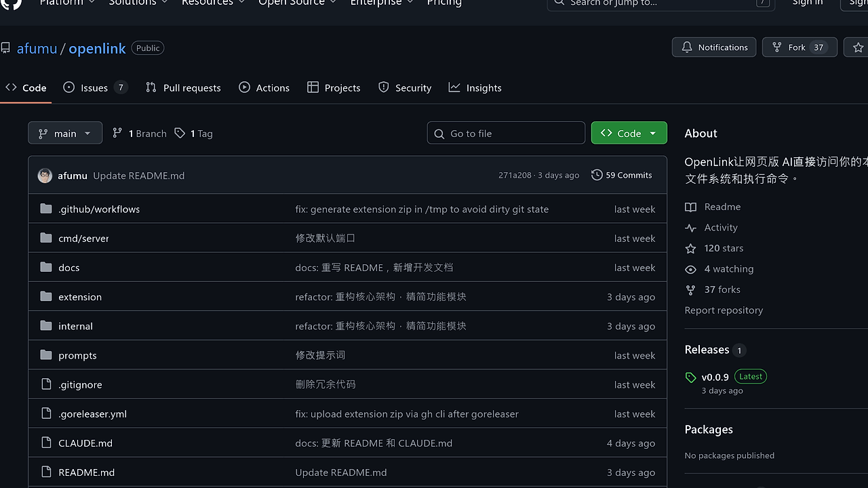Click the fork icon in Fork button

776,47
